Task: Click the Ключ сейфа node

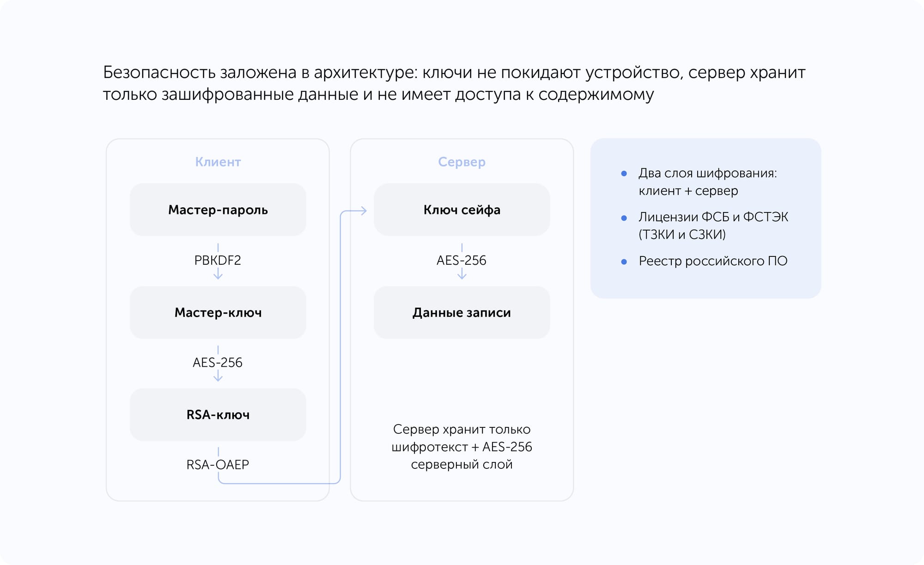Action: 461,210
